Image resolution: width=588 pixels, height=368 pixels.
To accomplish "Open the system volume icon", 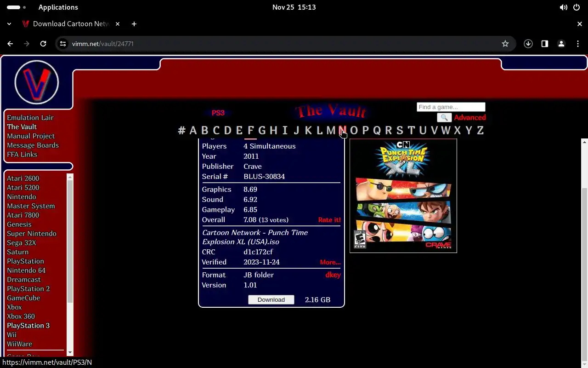I will 563,7.
